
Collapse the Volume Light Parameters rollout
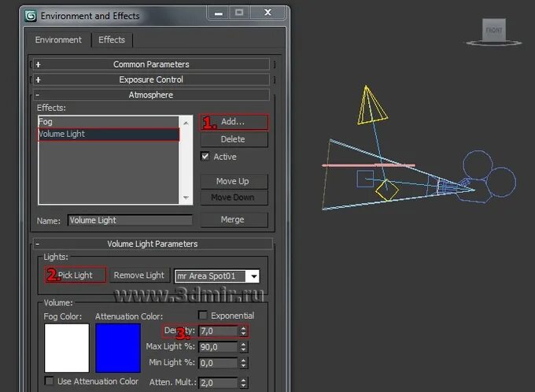pos(153,244)
